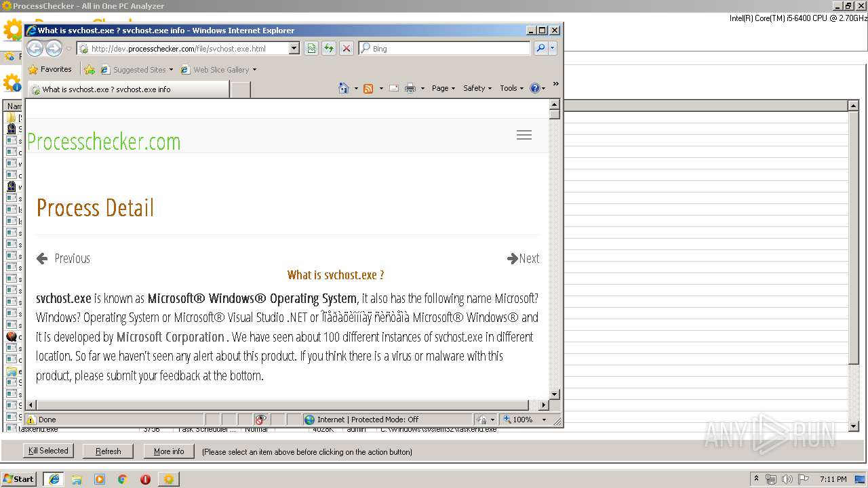Image resolution: width=868 pixels, height=488 pixels.
Task: Open the Suggested Sites link
Action: 136,69
